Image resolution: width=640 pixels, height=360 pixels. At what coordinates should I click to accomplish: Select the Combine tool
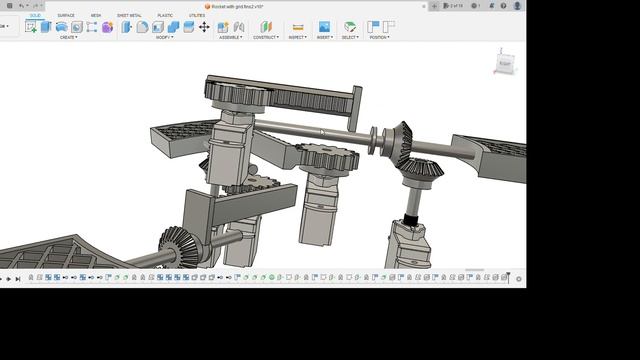click(173, 27)
